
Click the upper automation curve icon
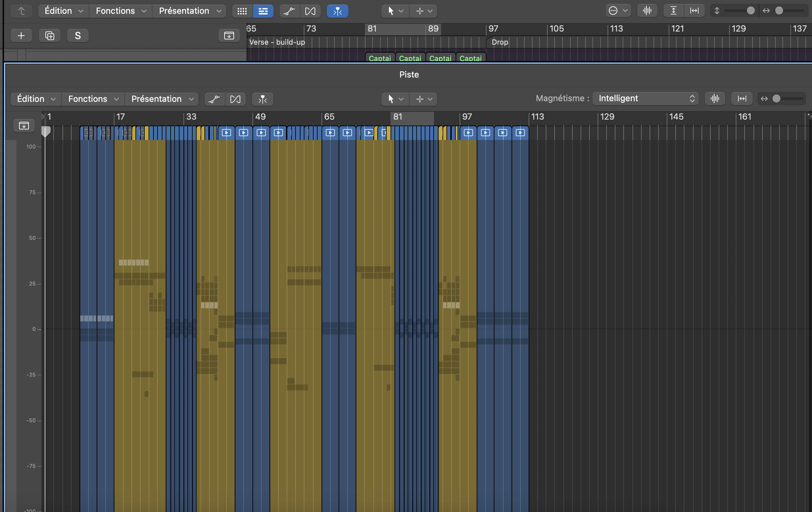point(289,11)
